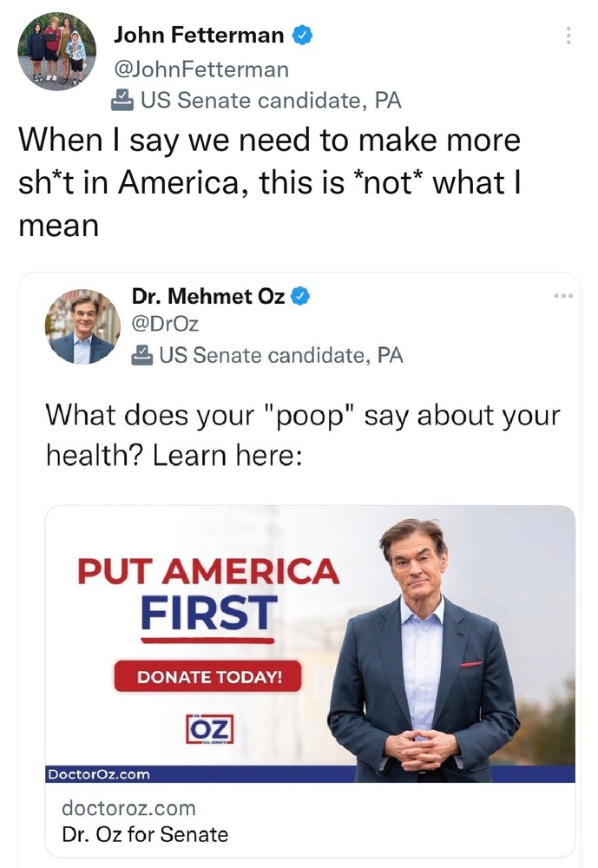Click the Dr. Oz for Senate card title
This screenshot has width=598, height=868.
pos(145,835)
